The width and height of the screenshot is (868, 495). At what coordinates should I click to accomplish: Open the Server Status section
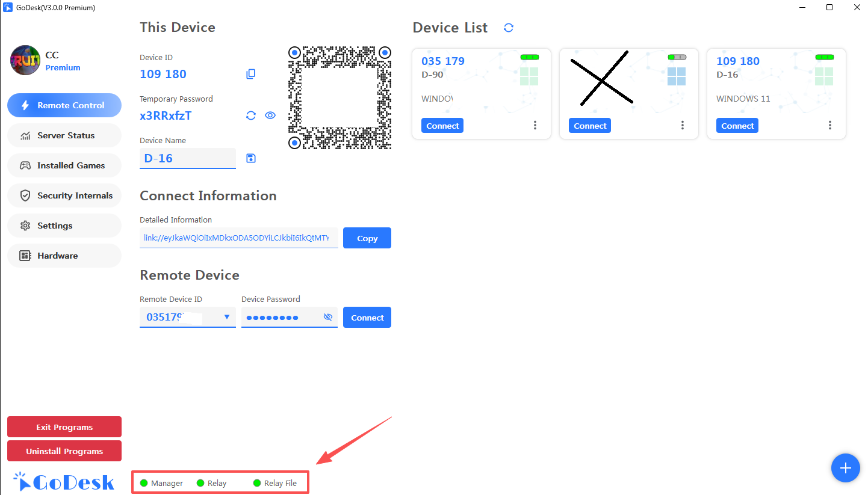point(64,135)
